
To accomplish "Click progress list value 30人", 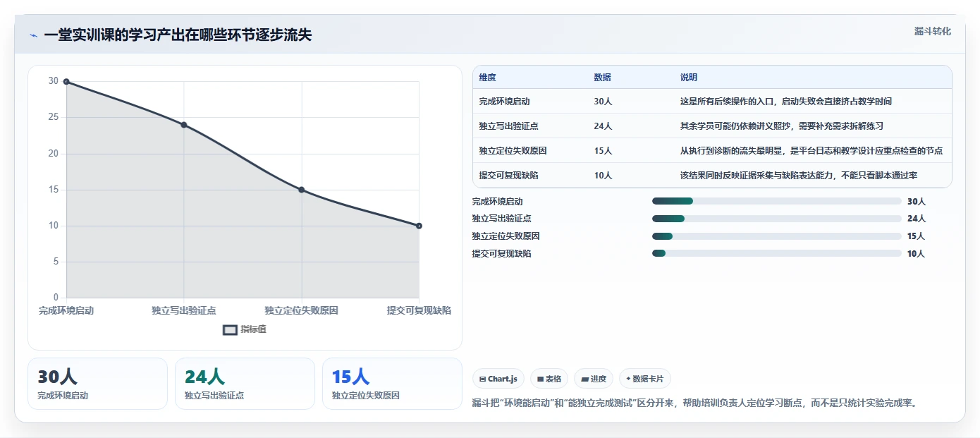I will coord(916,202).
